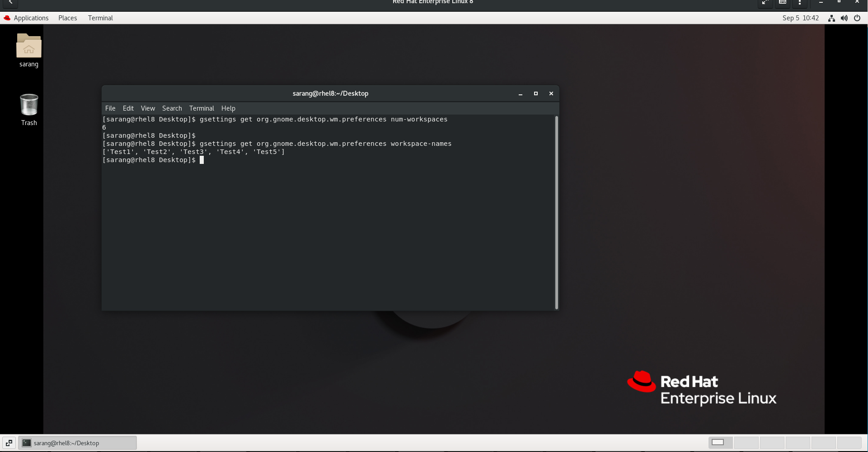Click the back arrow in VM viewer bar
Viewport: 868px width, 452px height.
pos(10,3)
